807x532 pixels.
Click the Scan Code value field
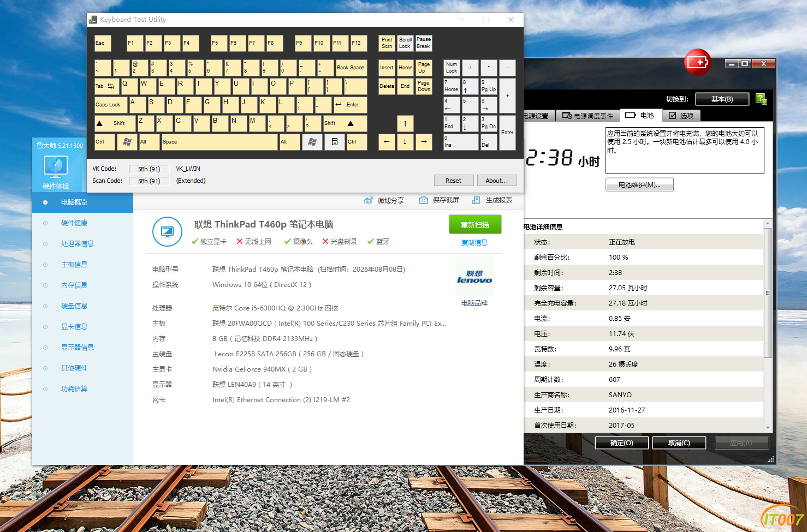click(x=149, y=181)
